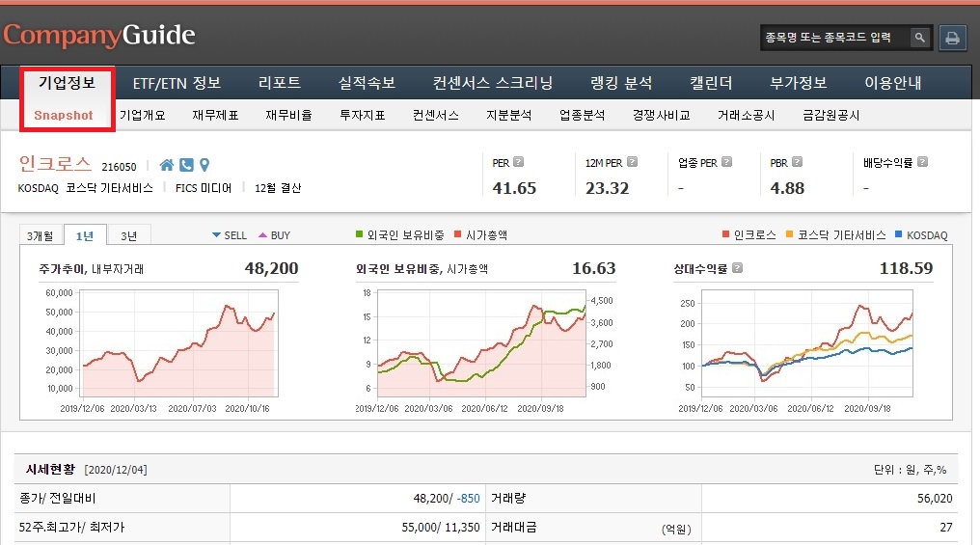Go to the 재무비율 submenu
Image resolution: width=980 pixels, height=545 pixels.
(288, 115)
